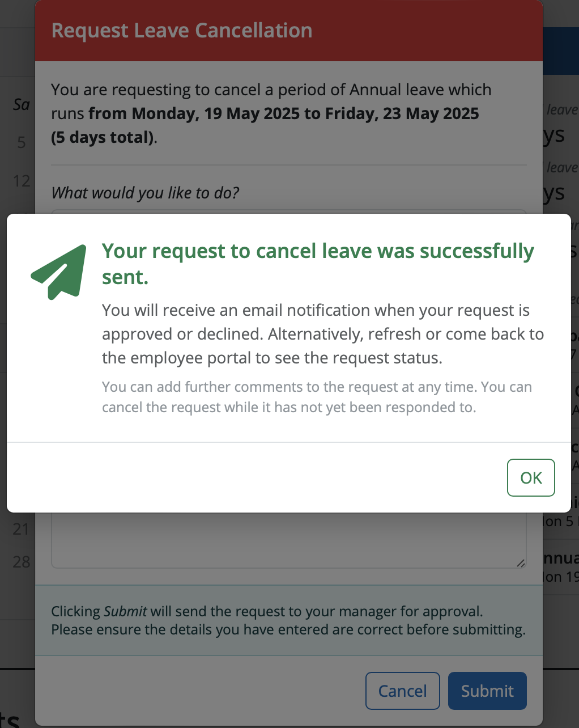Click the text area resize grip

tap(521, 562)
